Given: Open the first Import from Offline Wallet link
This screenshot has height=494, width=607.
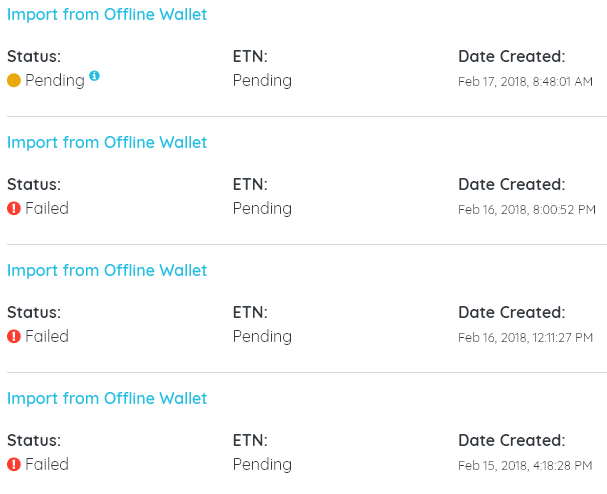Looking at the screenshot, I should (x=107, y=15).
